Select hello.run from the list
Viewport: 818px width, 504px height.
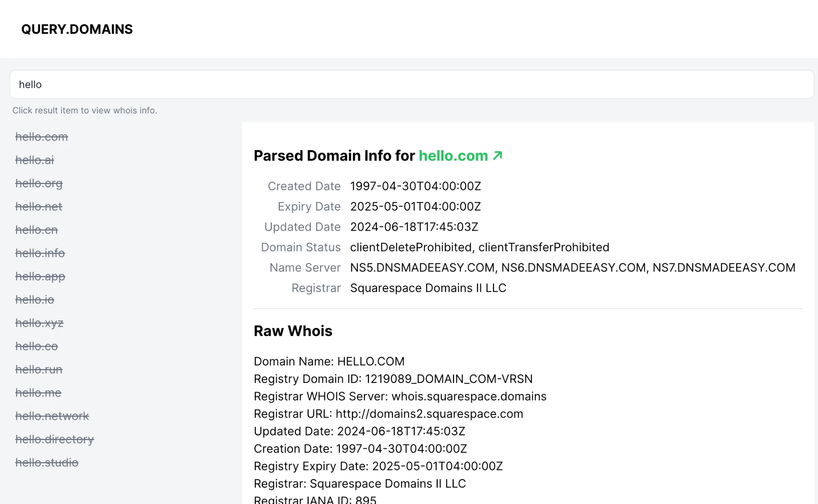tap(39, 369)
